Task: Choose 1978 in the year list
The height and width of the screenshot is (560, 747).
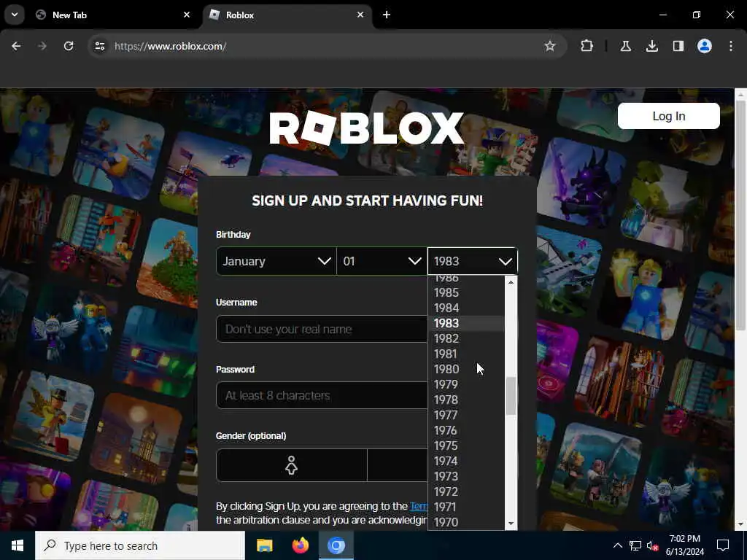Action: point(466,400)
